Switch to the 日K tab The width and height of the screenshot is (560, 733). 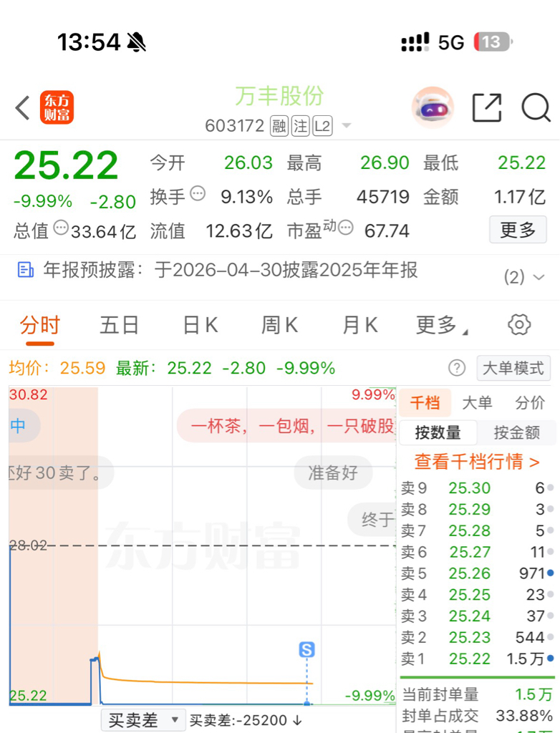pos(201,325)
